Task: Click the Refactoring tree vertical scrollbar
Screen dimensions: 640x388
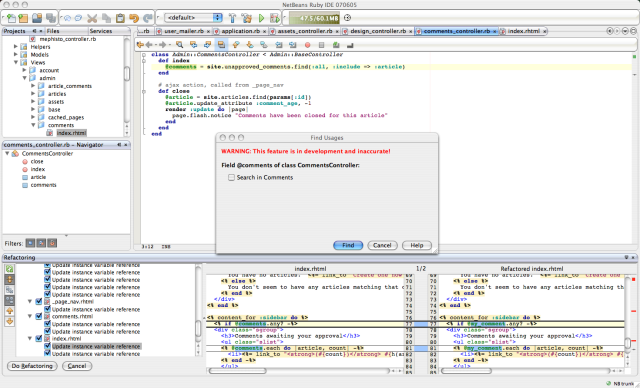Action: [x=198, y=309]
